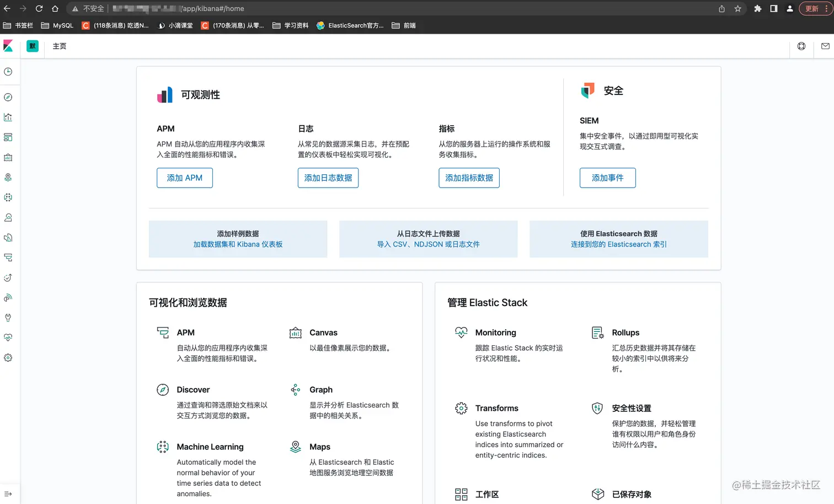834x504 pixels.
Task: Open the Transforms management link
Action: point(497,408)
